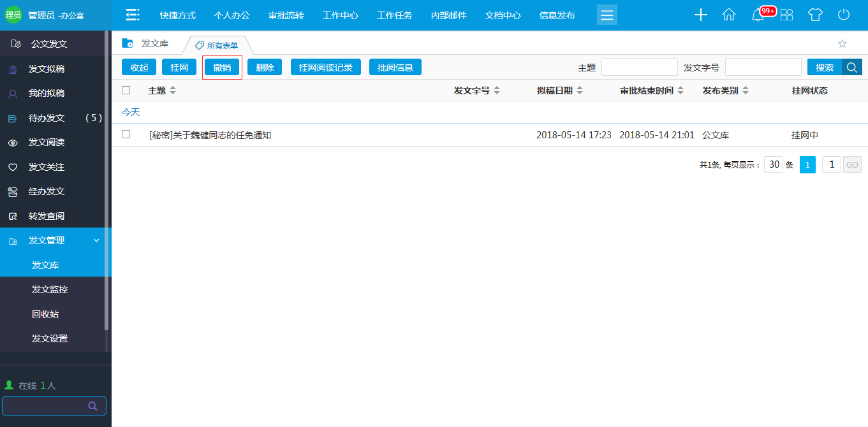Open the notifications bell showing 99+
868x427 pixels.
(x=758, y=15)
